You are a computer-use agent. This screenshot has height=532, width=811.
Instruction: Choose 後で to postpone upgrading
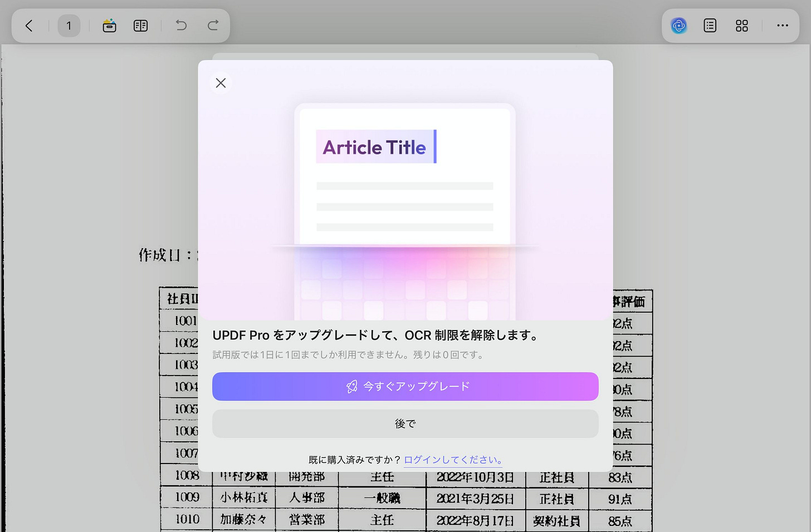pos(405,423)
